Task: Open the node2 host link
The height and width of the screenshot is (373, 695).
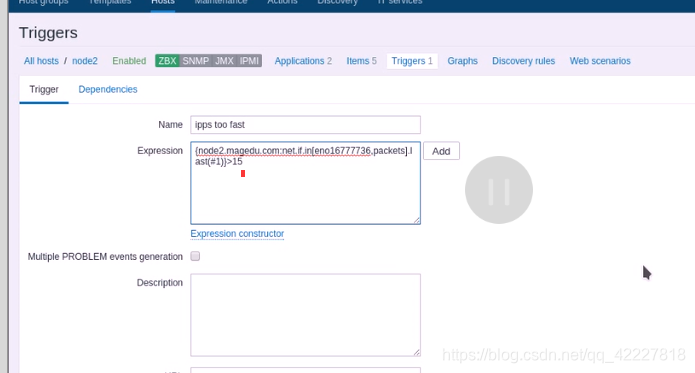Action: 85,61
